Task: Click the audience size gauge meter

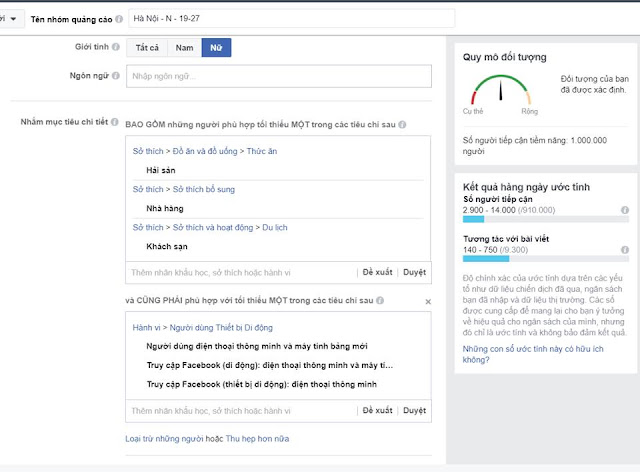Action: pos(501,89)
